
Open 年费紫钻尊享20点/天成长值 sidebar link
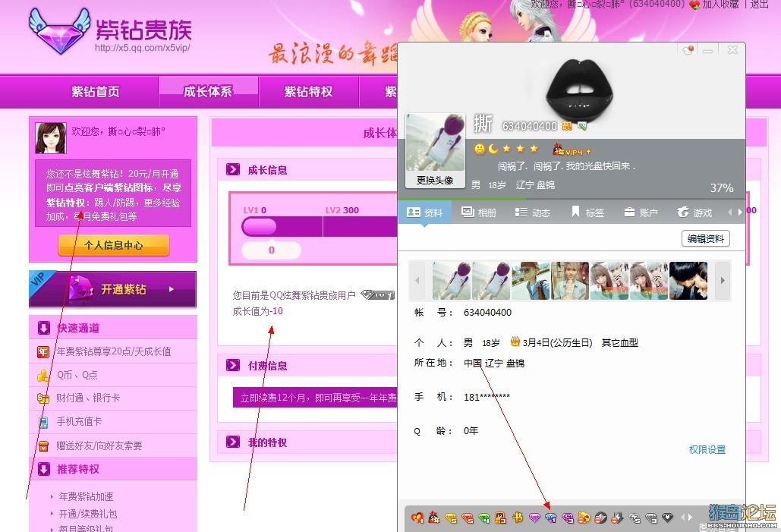point(114,351)
